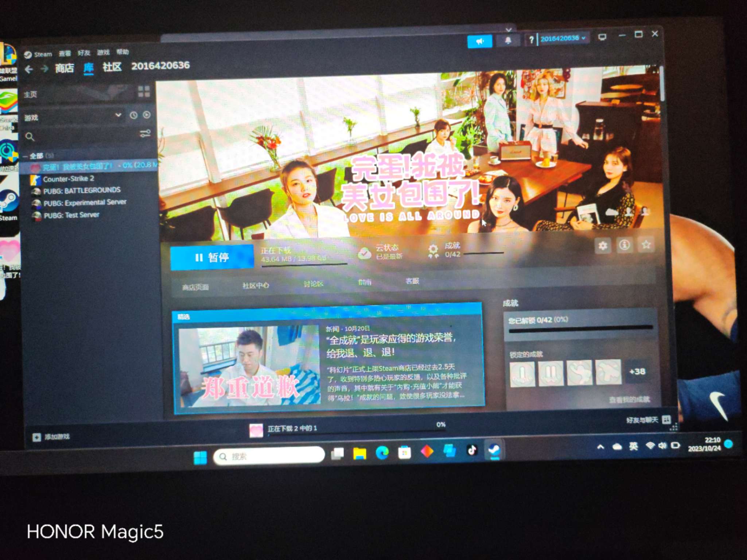The height and width of the screenshot is (560, 747).
Task: Open 查看我的成就 link
Action: pos(629,400)
